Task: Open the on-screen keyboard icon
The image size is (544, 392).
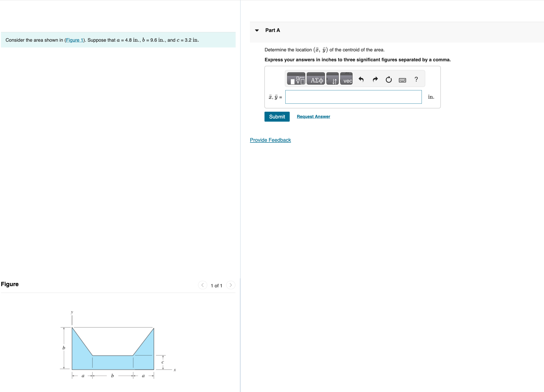Action: pos(402,80)
